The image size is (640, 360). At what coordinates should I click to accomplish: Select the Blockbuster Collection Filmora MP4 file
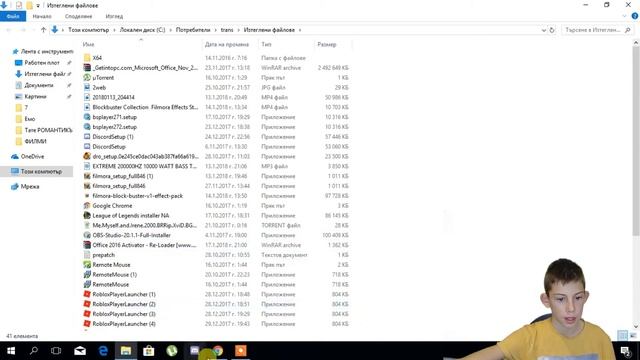[145, 107]
